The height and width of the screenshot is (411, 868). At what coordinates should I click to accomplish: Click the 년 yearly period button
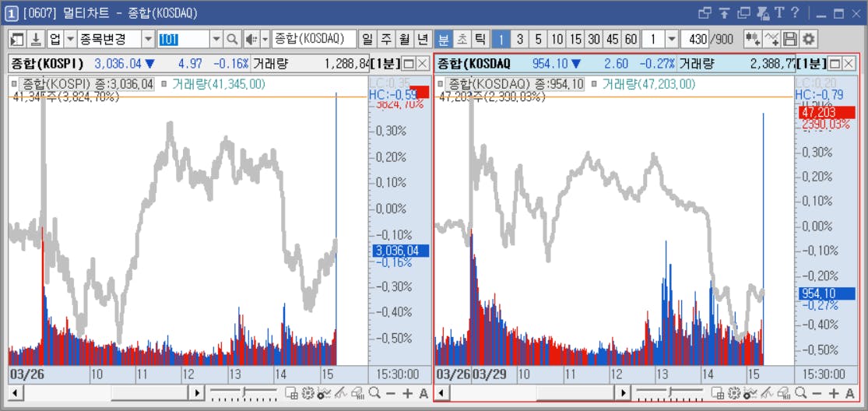point(423,39)
